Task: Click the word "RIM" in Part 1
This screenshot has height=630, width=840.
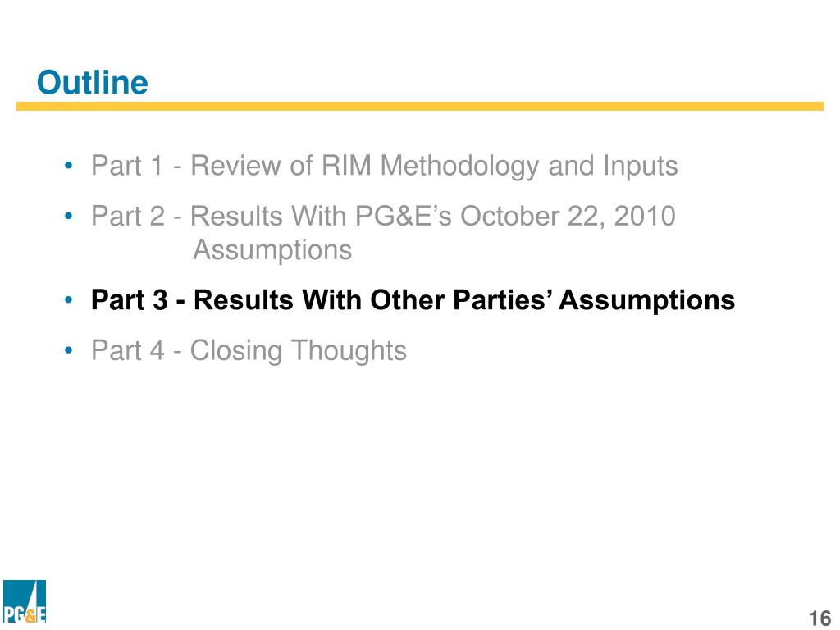Action: 347,165
